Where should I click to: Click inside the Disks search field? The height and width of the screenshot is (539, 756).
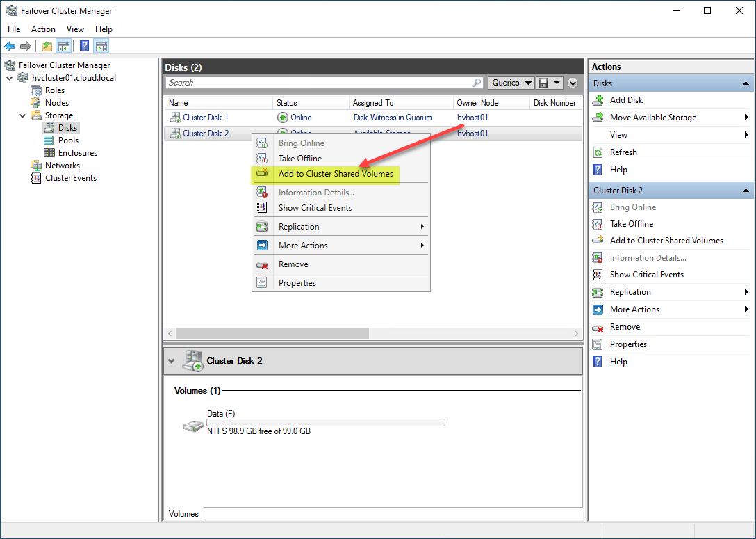pos(318,83)
